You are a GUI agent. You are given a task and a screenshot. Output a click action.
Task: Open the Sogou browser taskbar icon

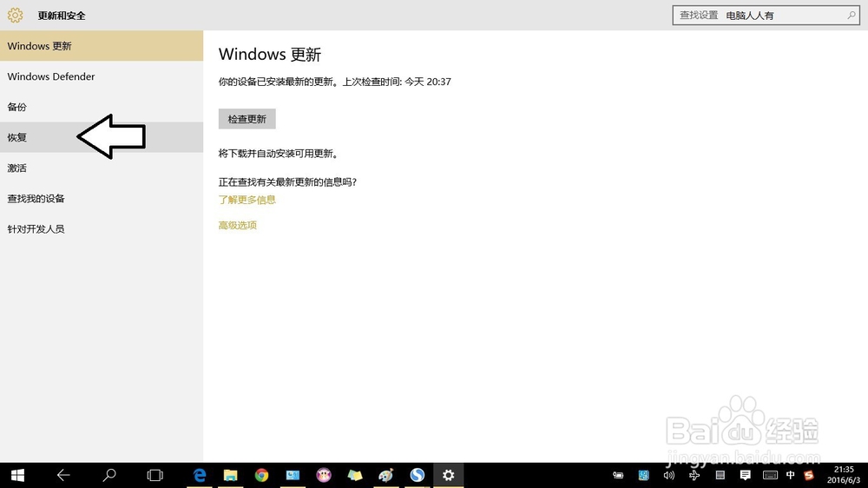(417, 475)
